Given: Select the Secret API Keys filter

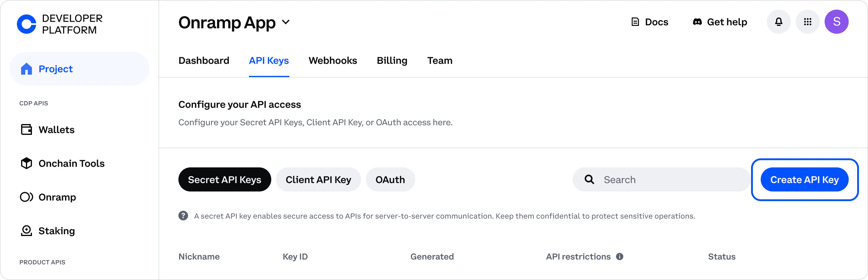Looking at the screenshot, I should tap(225, 179).
